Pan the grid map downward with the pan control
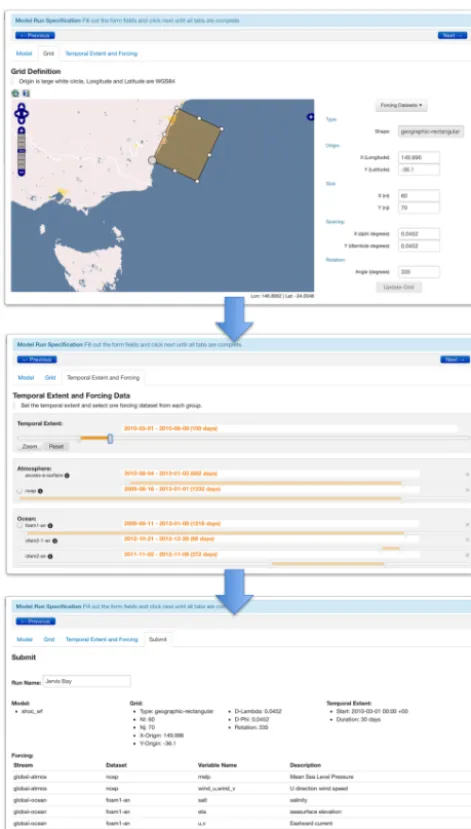This screenshot has width=471, height=829. pos(21,119)
